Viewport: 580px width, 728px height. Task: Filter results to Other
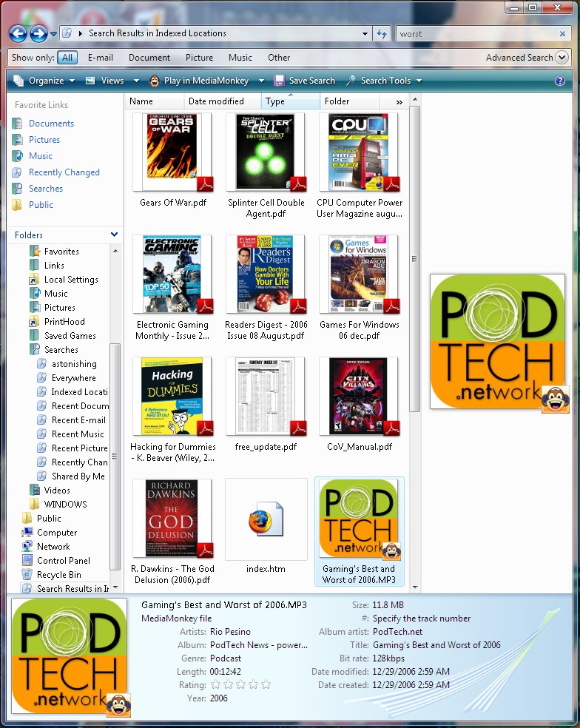tap(279, 58)
